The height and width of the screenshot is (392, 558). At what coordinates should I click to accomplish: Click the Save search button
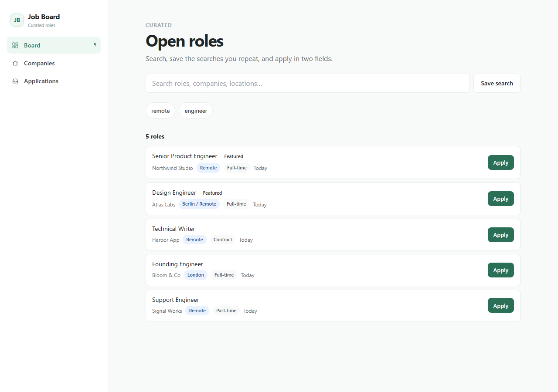point(497,83)
